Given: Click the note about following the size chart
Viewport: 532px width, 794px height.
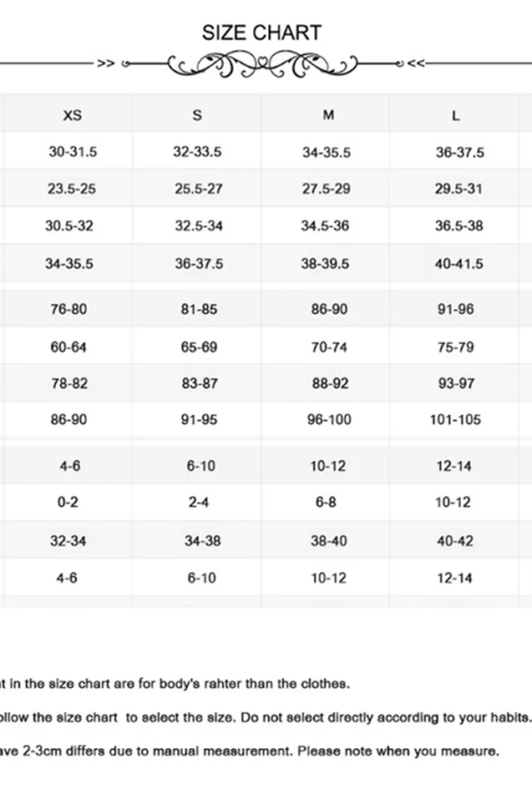Looking at the screenshot, I should pos(266,717).
